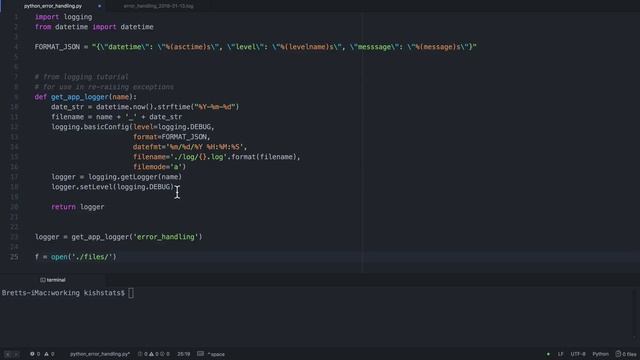
Task: Open linter error count in status bar
Action: (35, 354)
